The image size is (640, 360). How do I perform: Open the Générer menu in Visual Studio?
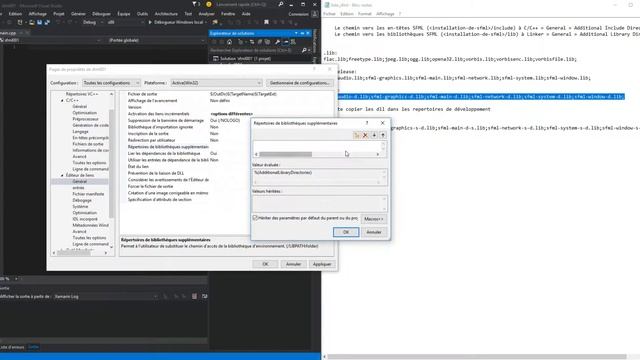coord(78,14)
